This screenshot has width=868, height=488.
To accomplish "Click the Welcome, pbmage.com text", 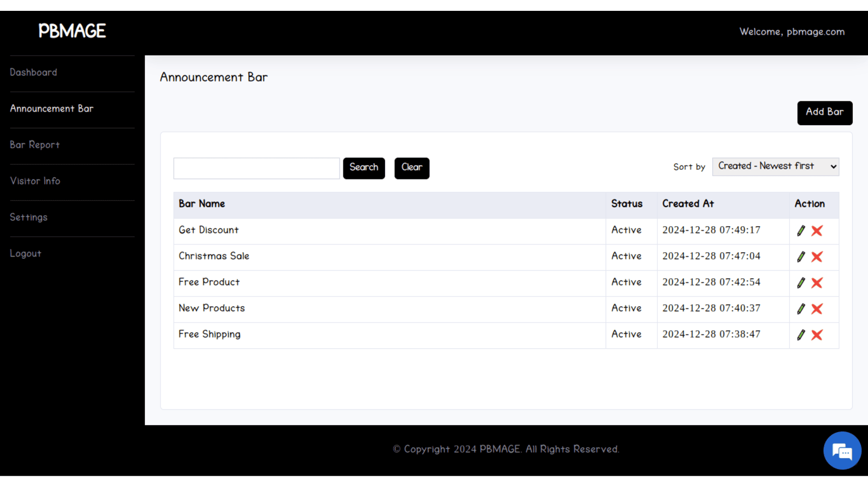I will pos(792,32).
